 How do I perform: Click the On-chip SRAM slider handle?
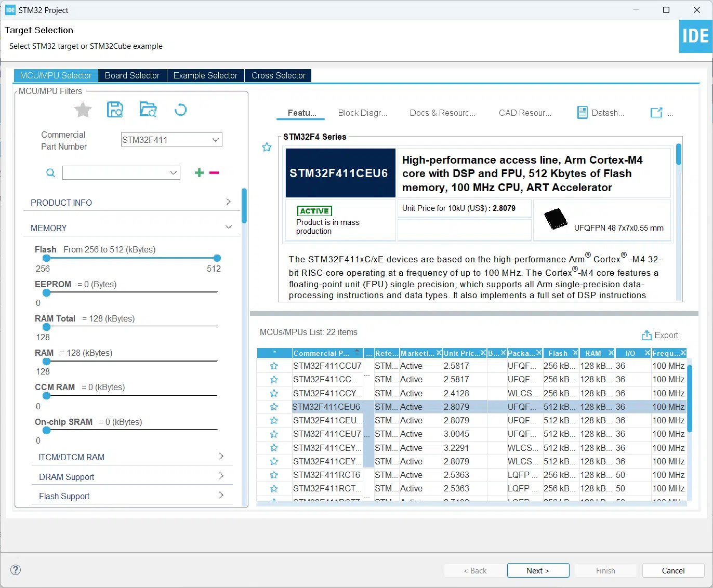pyautogui.click(x=47, y=430)
